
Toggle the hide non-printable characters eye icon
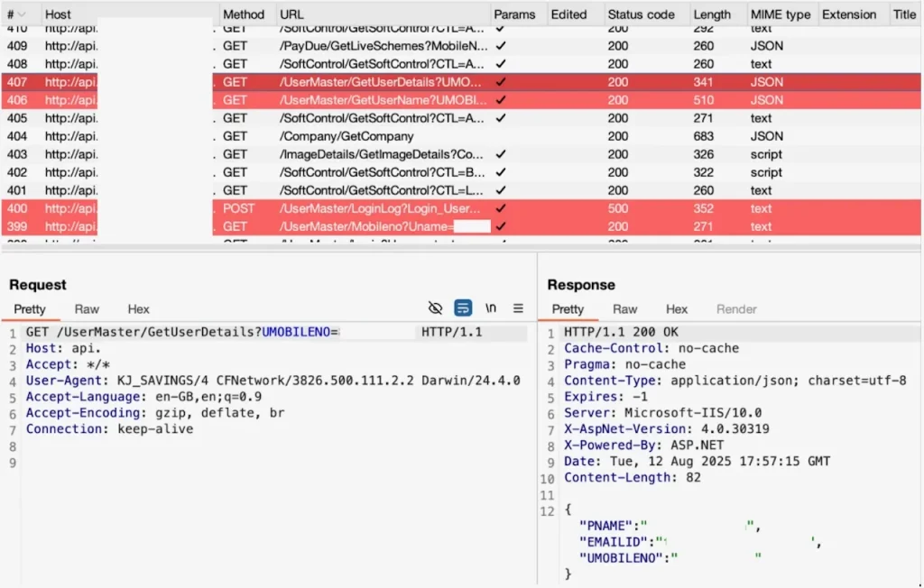(435, 308)
